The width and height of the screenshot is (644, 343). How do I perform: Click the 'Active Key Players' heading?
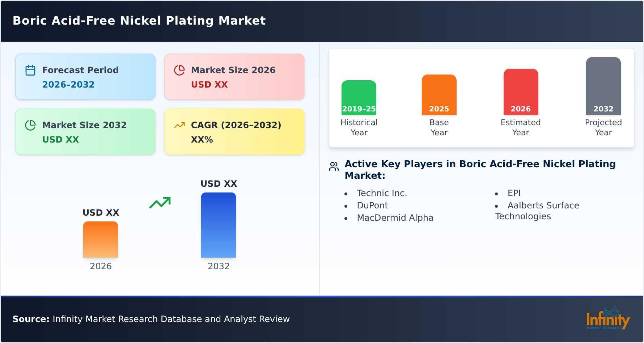click(x=480, y=170)
